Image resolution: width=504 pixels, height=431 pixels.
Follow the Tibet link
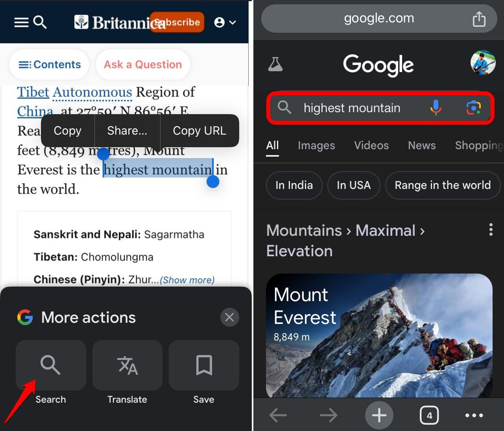click(33, 92)
